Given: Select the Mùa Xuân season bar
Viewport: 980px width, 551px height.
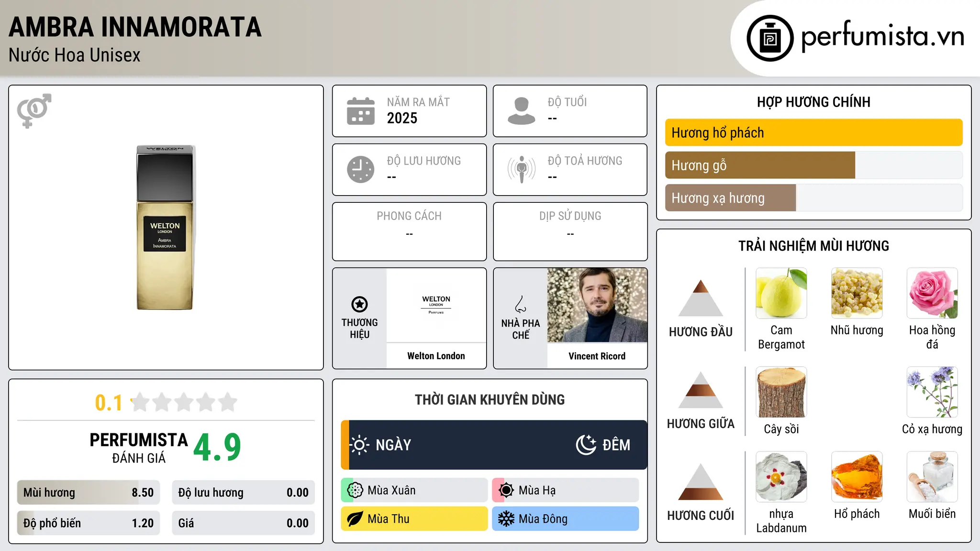Looking at the screenshot, I should 414,490.
